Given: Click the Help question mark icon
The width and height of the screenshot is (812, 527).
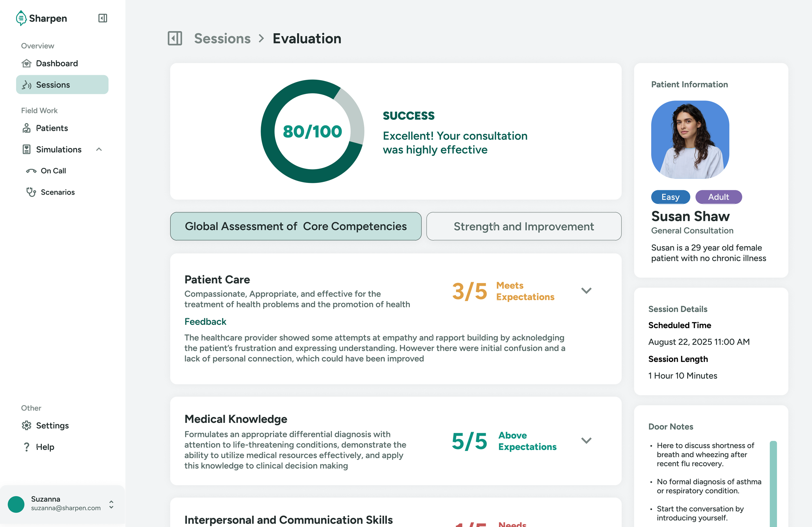Looking at the screenshot, I should (26, 447).
